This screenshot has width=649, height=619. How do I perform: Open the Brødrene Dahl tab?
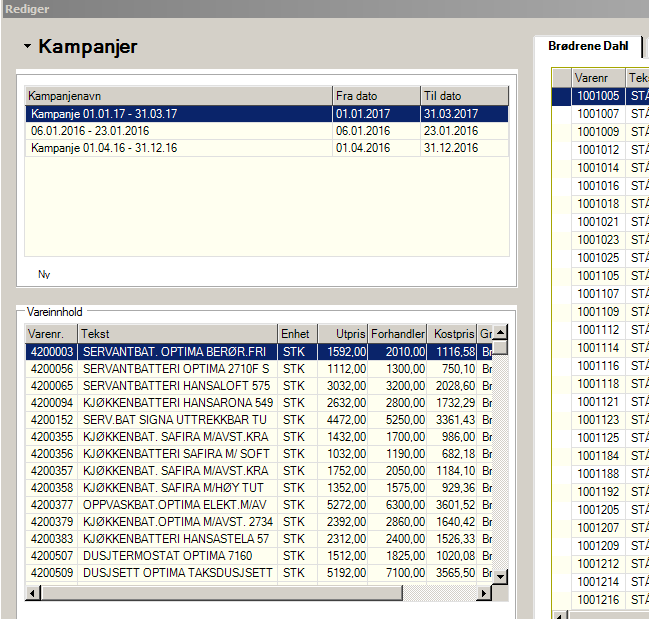588,46
